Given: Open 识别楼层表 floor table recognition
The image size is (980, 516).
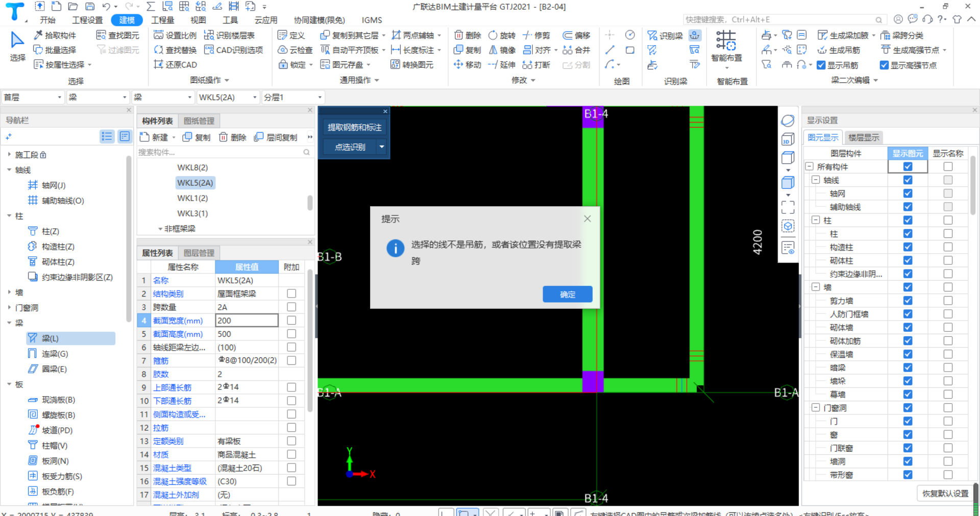Looking at the screenshot, I should 229,35.
